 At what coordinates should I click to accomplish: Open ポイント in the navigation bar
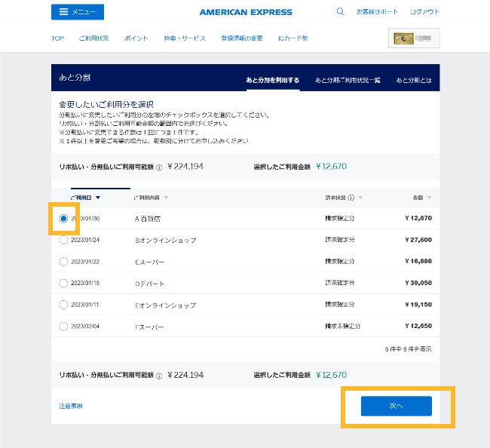[136, 38]
